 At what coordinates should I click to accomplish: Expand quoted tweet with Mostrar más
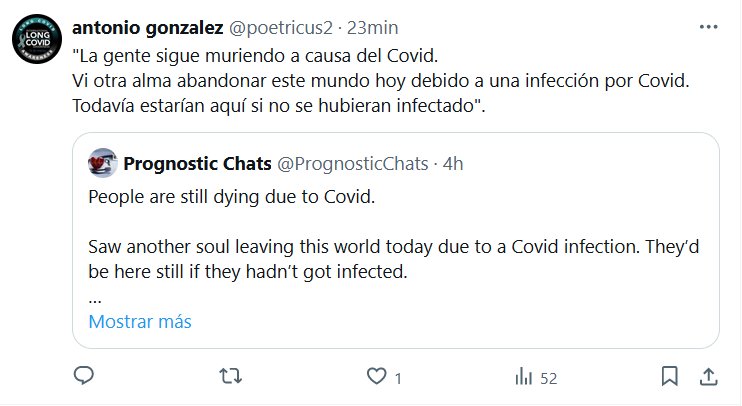pos(140,322)
